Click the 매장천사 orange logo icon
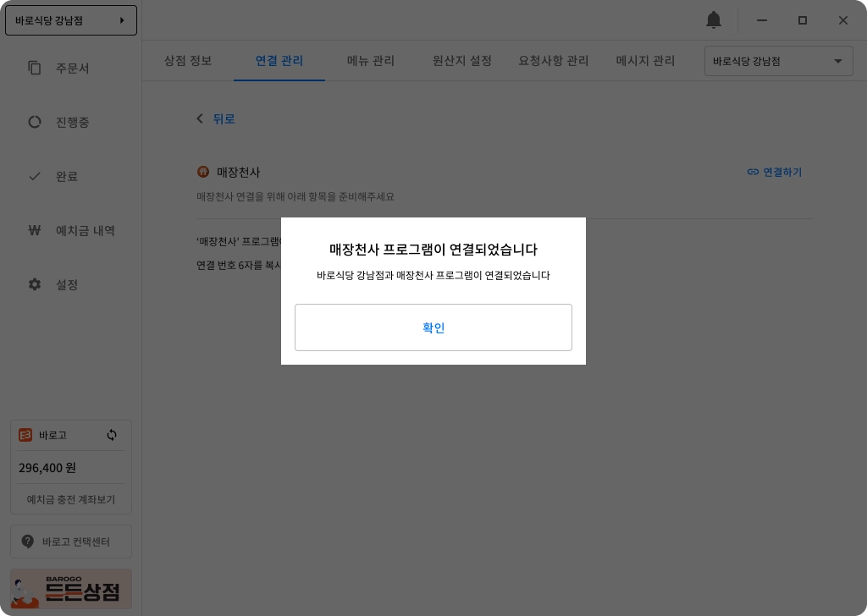Viewport: 867px width, 616px height. (x=203, y=172)
